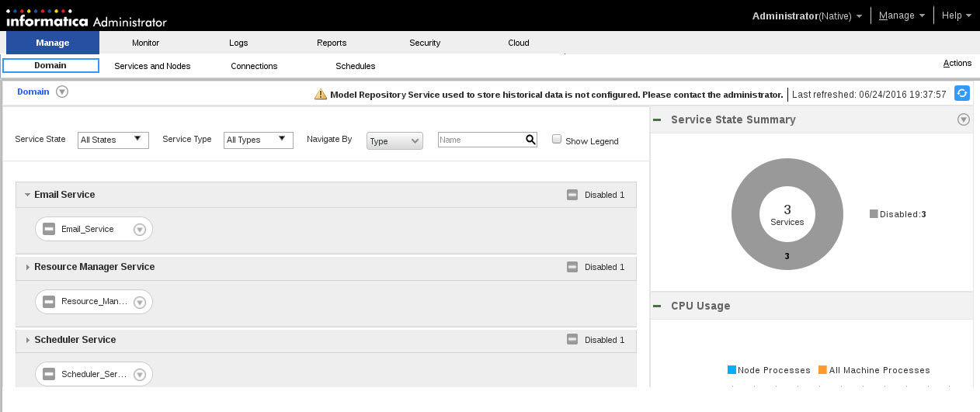Click the disabled status icon on Email_Service
The image size is (980, 412).
pos(49,229)
